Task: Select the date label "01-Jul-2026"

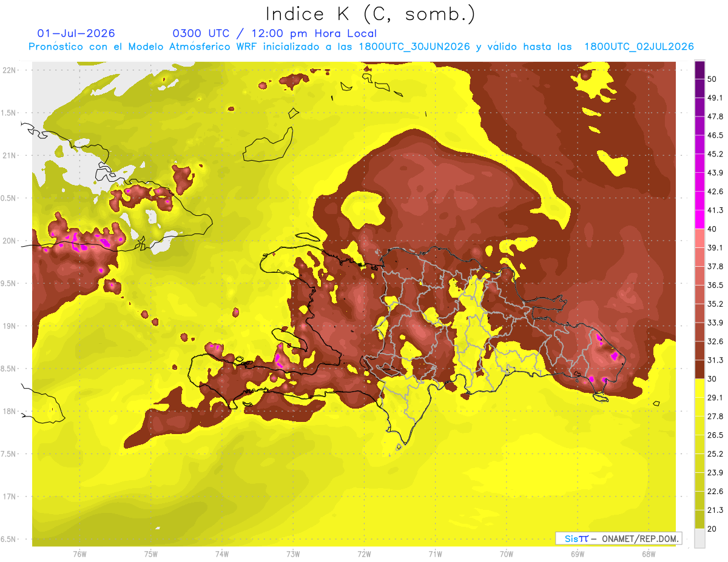Action: [x=76, y=33]
